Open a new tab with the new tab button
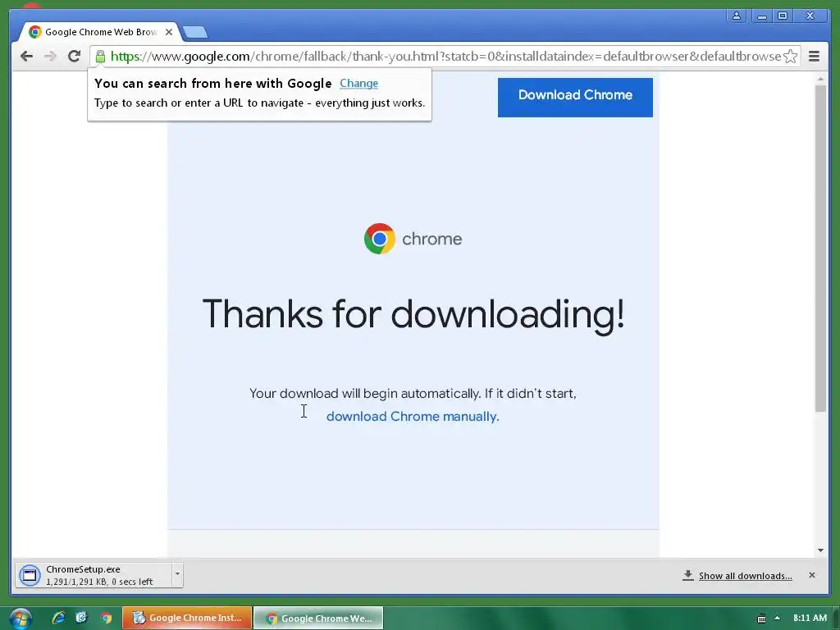Viewport: 840px width, 630px height. pos(195,33)
